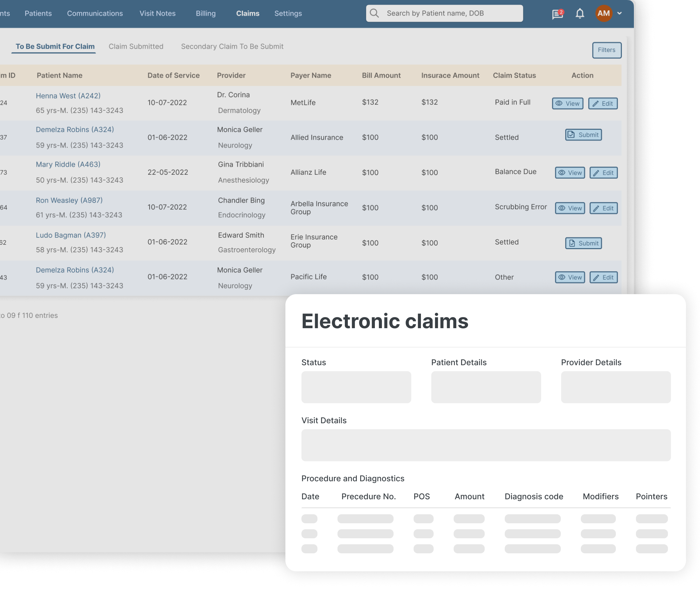Open patient link Ron Weasley (A987)

[x=69, y=200]
